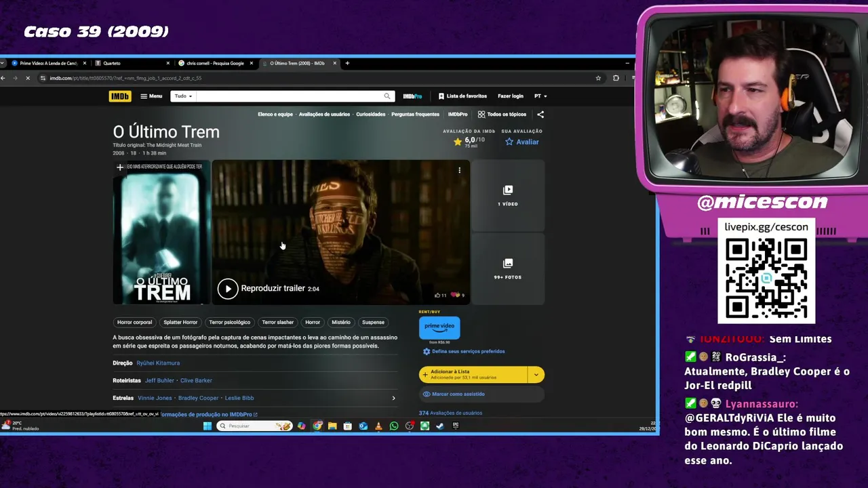Select the Terror psicológico chip
Viewport: 868px width, 488px height.
click(x=229, y=323)
